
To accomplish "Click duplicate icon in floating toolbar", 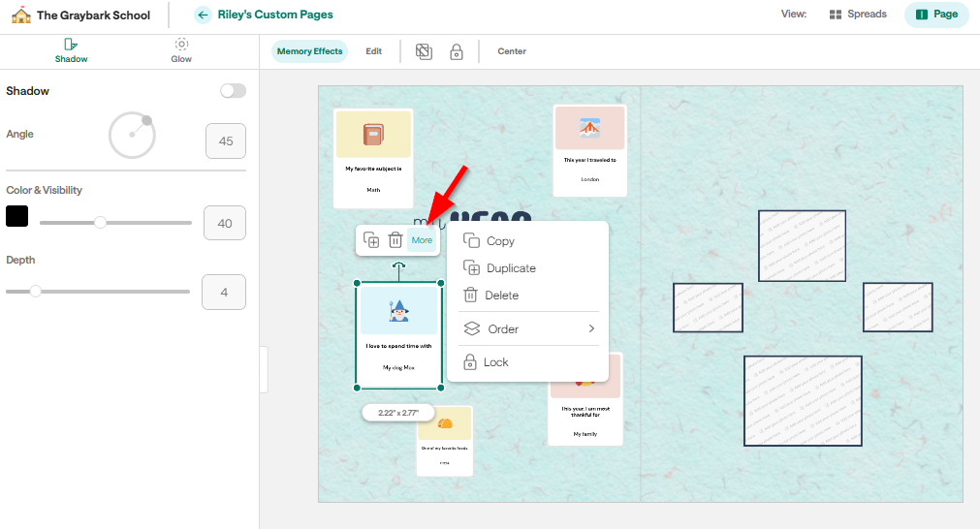I will pos(371,240).
